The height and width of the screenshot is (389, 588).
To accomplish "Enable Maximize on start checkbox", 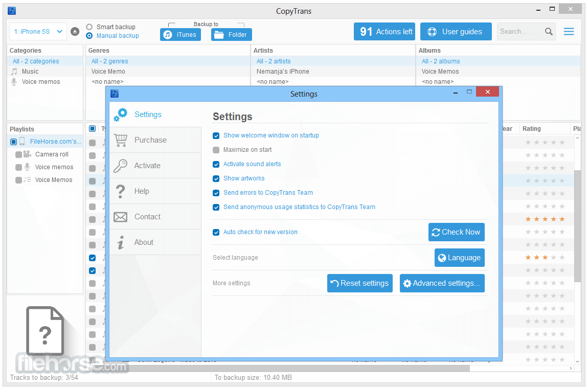I will click(x=216, y=150).
